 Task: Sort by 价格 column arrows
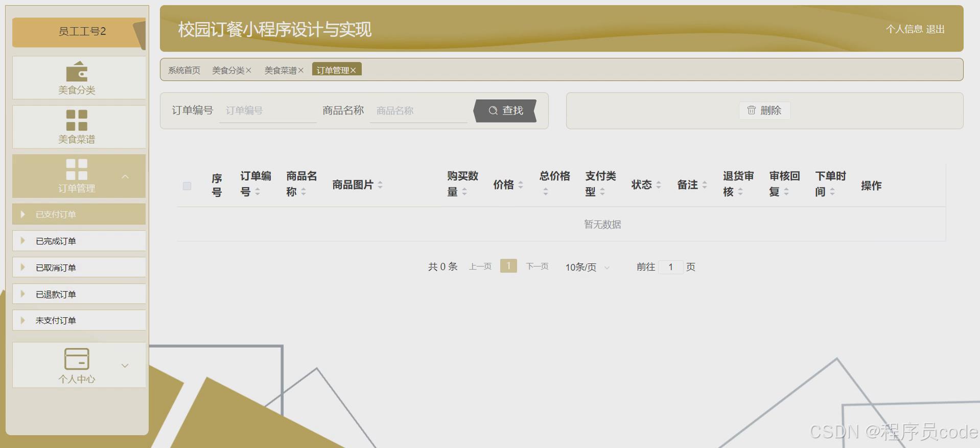(x=521, y=185)
